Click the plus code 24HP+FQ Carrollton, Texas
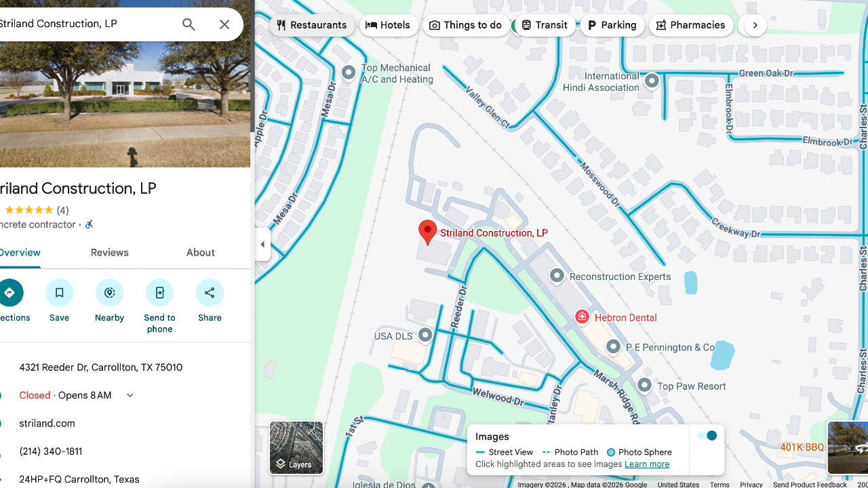 pos(79,479)
